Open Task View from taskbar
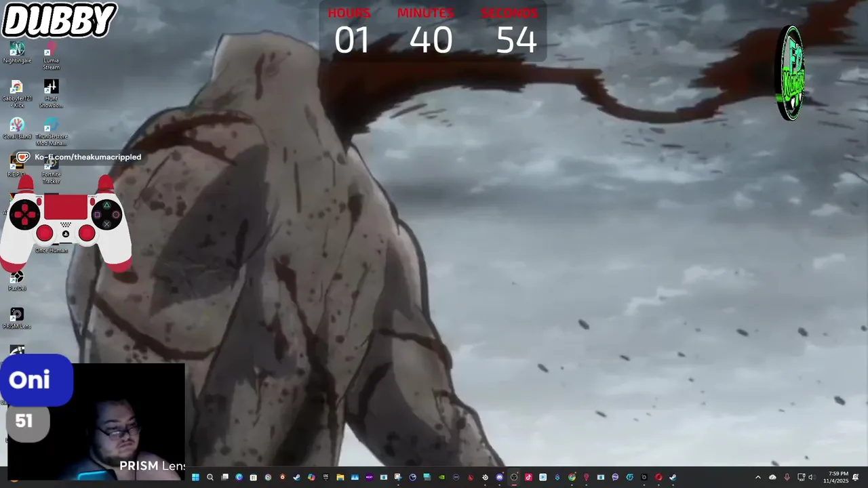 [x=224, y=477]
